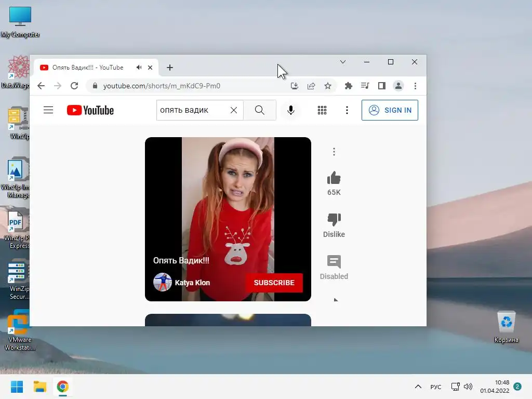Clear the search query with X
The width and height of the screenshot is (532, 399).
[234, 110]
